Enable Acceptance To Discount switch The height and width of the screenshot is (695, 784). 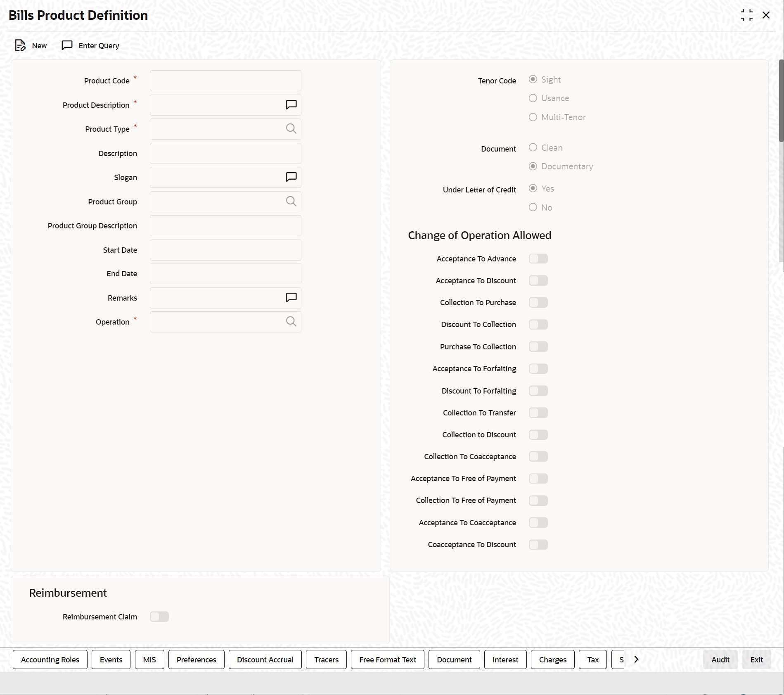tap(538, 281)
